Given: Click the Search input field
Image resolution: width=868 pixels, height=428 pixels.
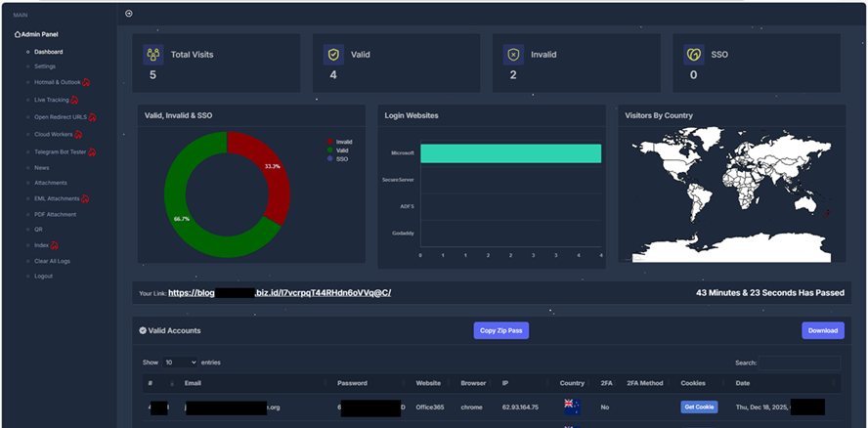Looking at the screenshot, I should tap(799, 363).
